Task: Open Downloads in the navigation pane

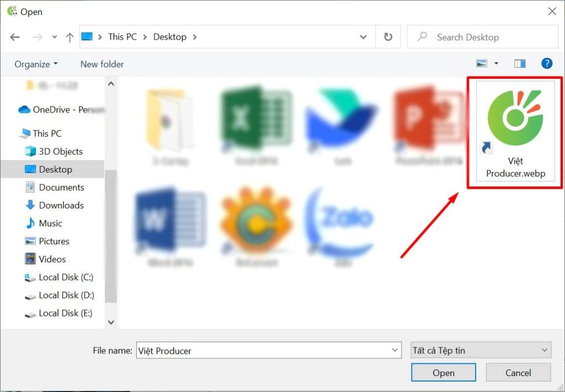Action: (61, 205)
